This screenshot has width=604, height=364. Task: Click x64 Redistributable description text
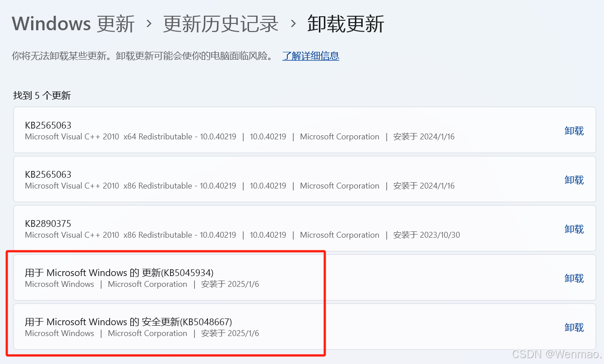[x=130, y=137]
